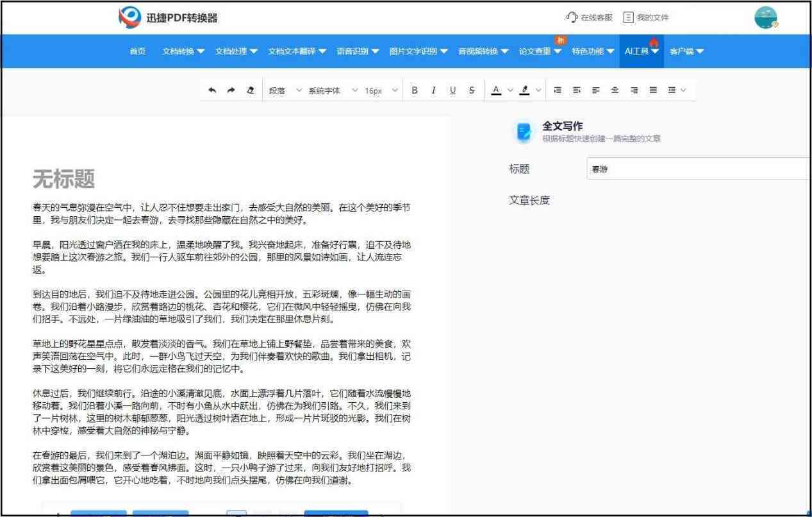Apply the text highlight color
The image size is (812, 517).
pyautogui.click(x=524, y=90)
